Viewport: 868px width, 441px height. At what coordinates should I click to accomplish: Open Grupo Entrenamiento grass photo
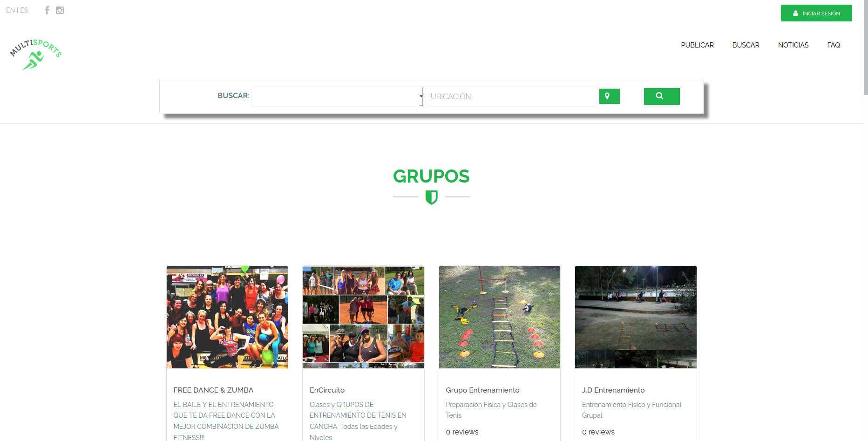[x=500, y=317]
